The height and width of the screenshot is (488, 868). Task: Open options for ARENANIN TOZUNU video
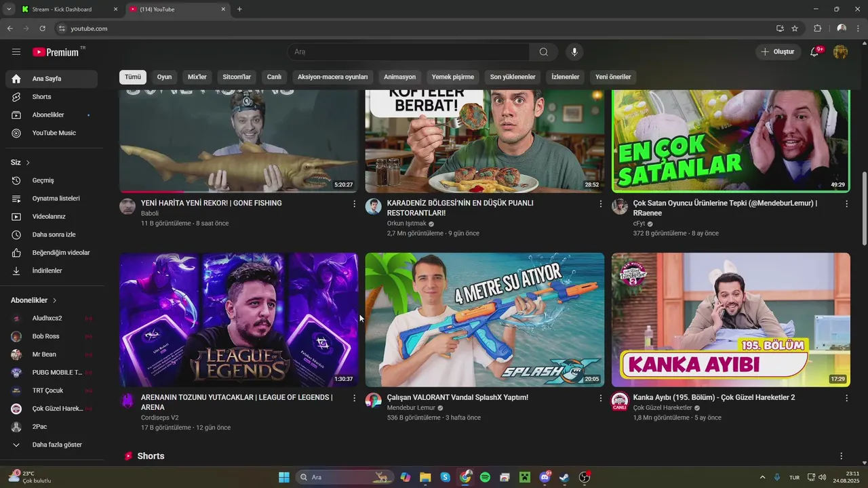pos(354,398)
